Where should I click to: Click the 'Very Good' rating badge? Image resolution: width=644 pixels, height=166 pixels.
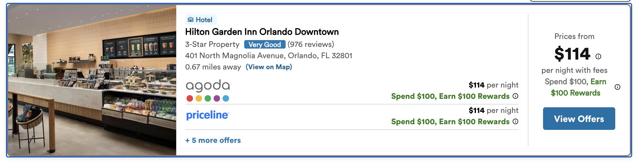tap(265, 44)
